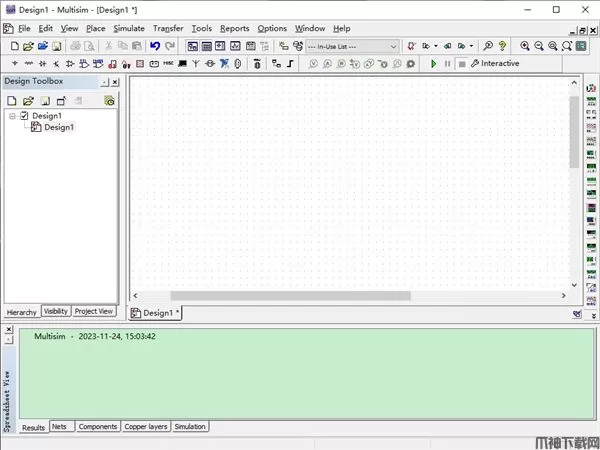
Task: Toggle full screen view icon
Action: [x=581, y=46]
